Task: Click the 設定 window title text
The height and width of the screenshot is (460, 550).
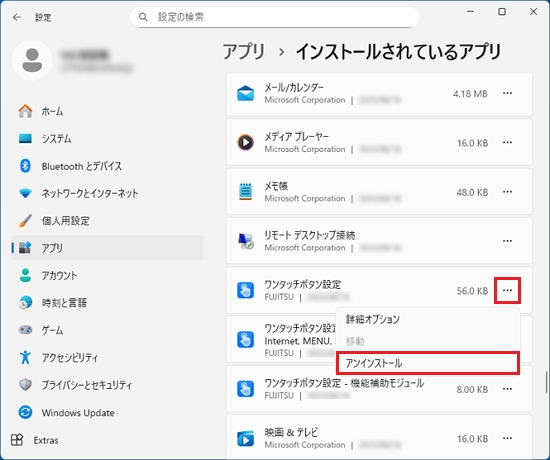Action: click(x=43, y=17)
